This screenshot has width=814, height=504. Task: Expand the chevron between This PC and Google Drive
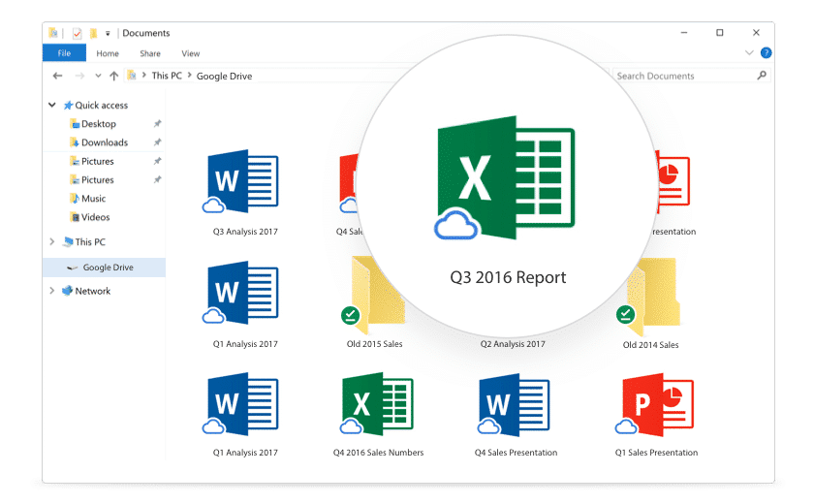coord(190,76)
